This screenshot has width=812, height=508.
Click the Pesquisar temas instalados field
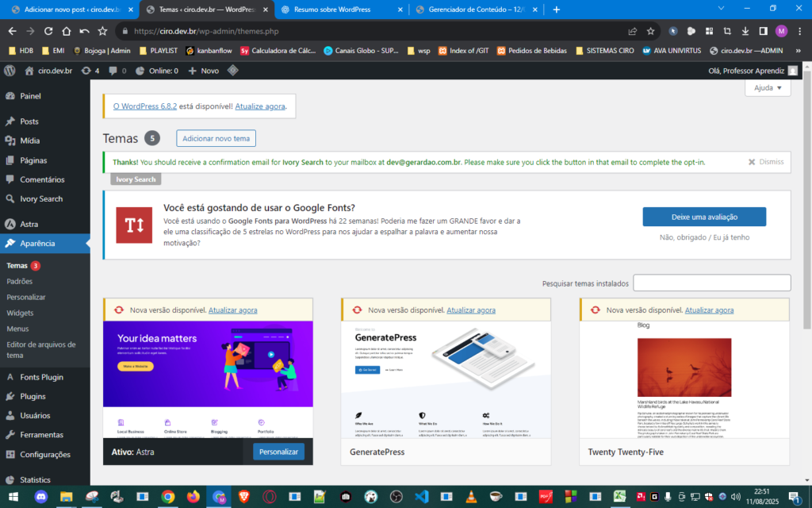click(711, 283)
